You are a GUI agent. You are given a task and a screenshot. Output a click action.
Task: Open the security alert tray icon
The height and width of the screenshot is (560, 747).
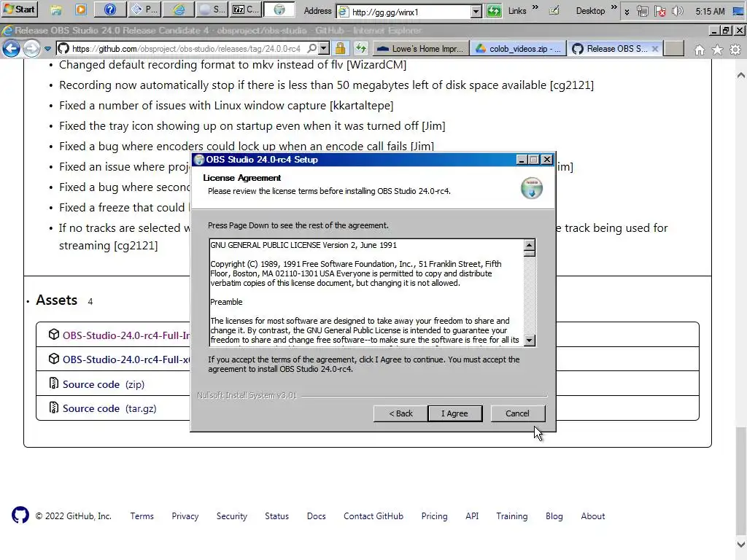(659, 11)
